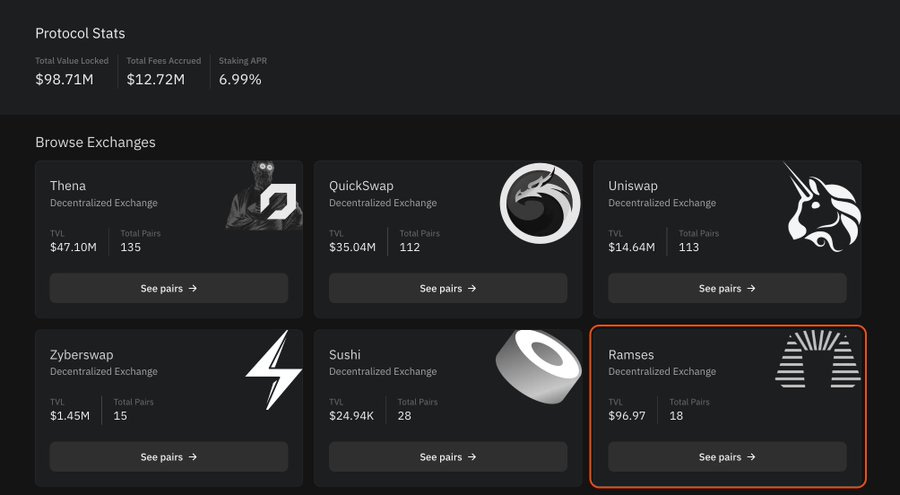
Task: Click the Sushi roll logo
Action: [x=538, y=366]
